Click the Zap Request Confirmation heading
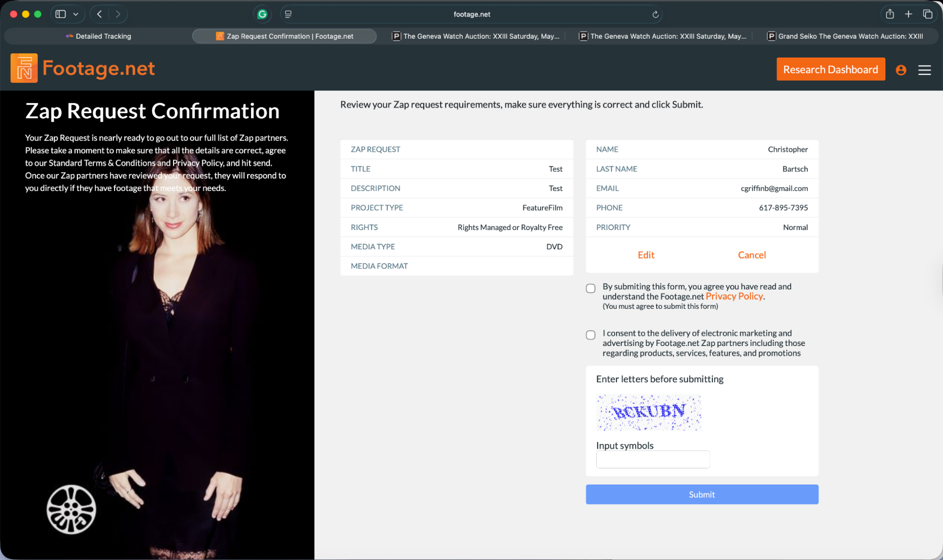The width and height of the screenshot is (943, 560). click(x=152, y=111)
